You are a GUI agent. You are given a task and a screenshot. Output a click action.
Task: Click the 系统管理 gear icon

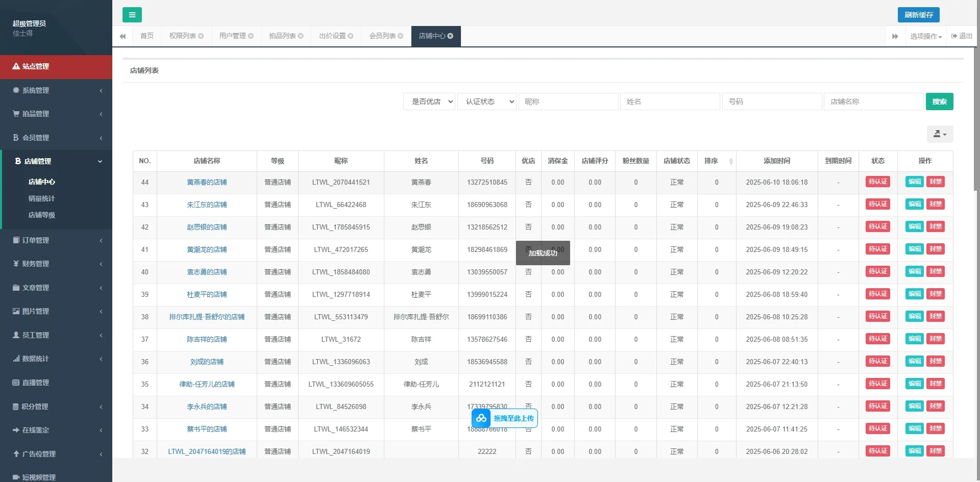pos(15,90)
